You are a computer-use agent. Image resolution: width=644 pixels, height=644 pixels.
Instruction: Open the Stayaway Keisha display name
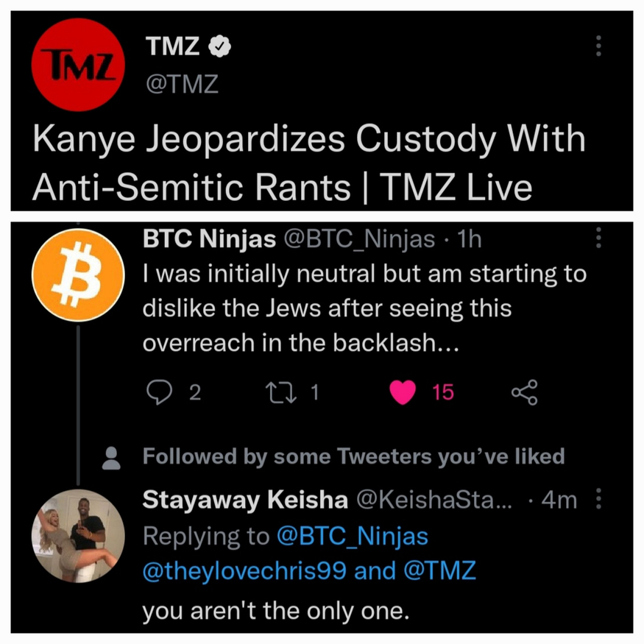tap(244, 500)
